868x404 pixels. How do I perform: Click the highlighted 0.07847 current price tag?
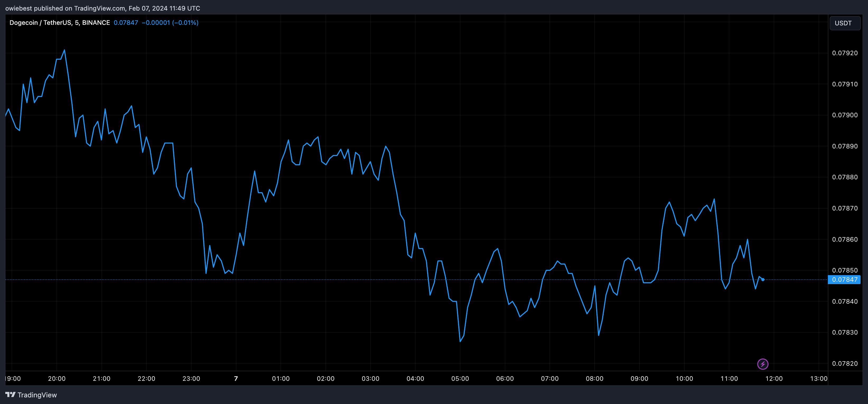[x=844, y=280]
